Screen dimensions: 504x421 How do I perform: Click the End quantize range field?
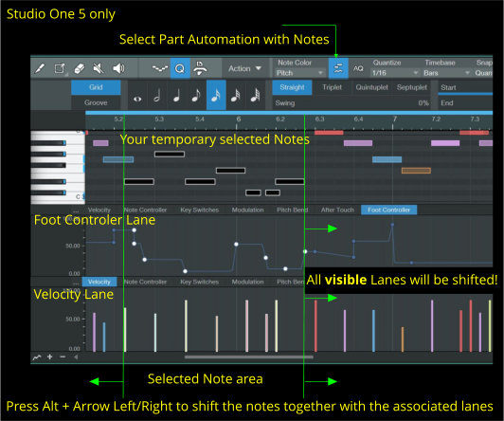pos(465,103)
